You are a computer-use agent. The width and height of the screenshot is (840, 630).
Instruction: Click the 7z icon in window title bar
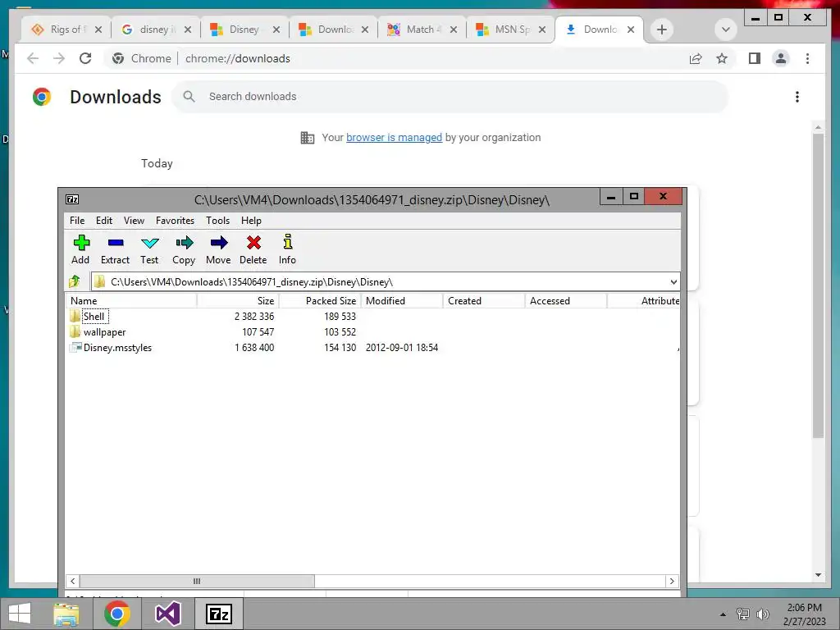(72, 199)
